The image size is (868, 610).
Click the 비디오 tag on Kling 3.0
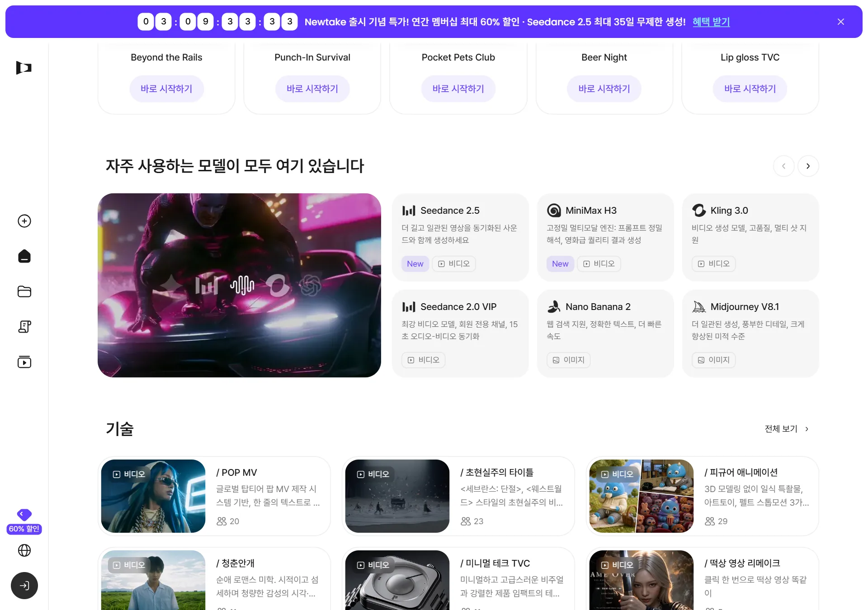[x=714, y=264]
